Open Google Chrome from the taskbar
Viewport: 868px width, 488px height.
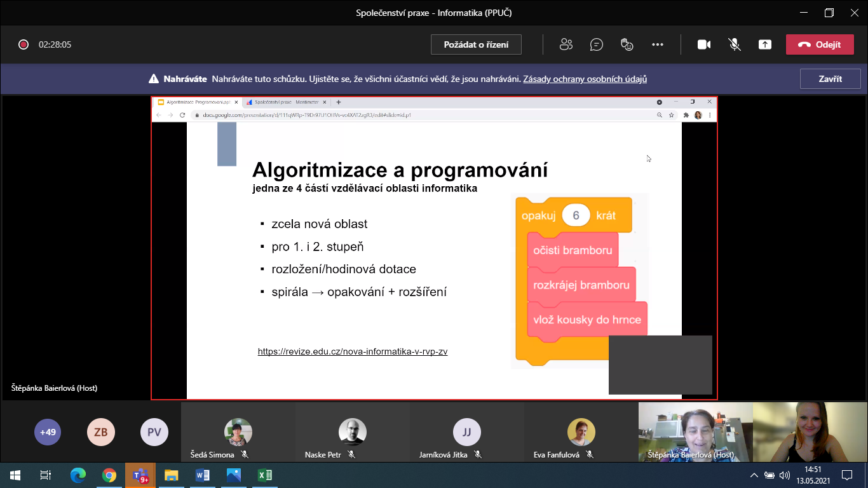pyautogui.click(x=109, y=475)
